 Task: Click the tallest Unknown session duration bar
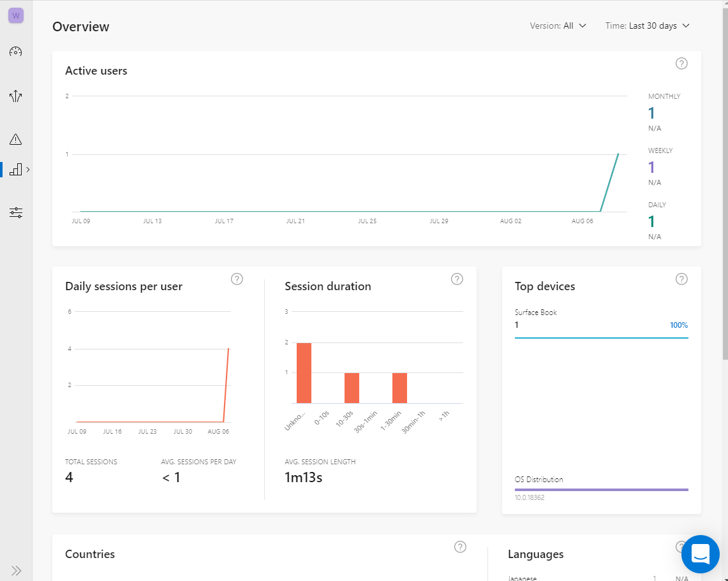click(304, 373)
